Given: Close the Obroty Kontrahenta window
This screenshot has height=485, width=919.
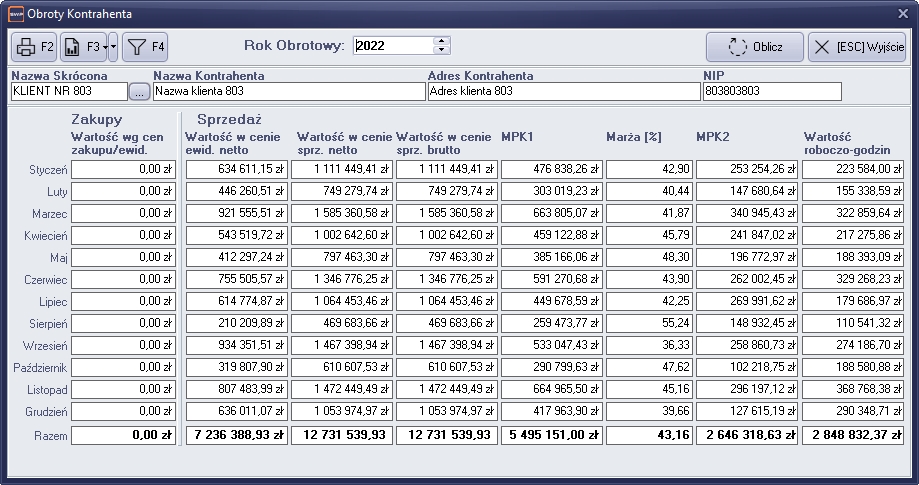Looking at the screenshot, I should coord(903,14).
